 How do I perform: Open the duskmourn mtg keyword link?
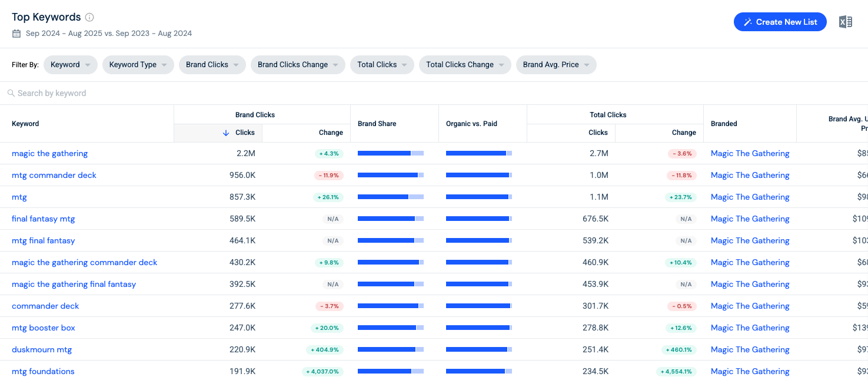click(x=42, y=349)
